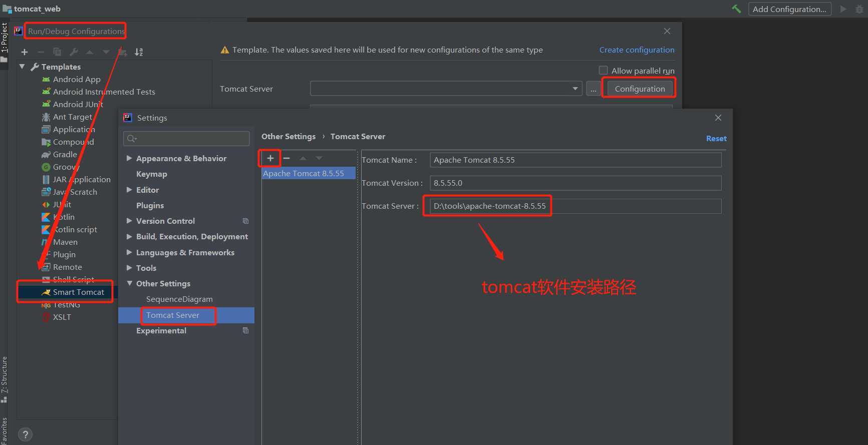Expand Build, Execution, Deployment settings
Screen dimensions: 868x445
[x=129, y=236]
